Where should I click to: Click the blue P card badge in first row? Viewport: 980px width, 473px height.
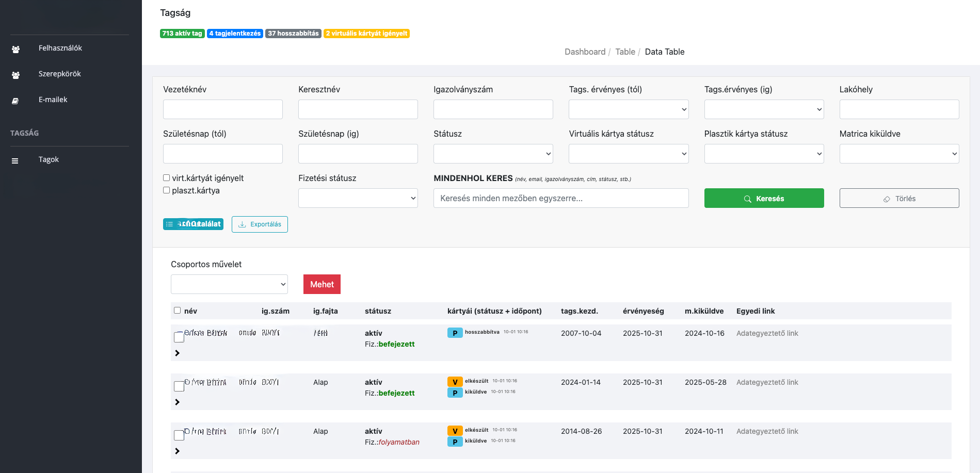click(x=455, y=333)
